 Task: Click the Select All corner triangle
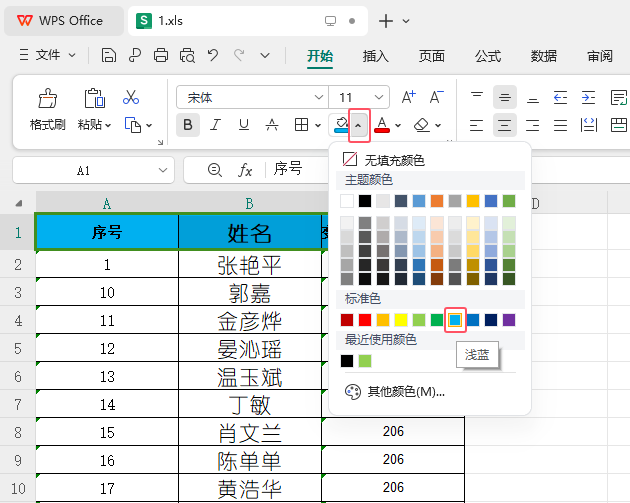coord(19,203)
